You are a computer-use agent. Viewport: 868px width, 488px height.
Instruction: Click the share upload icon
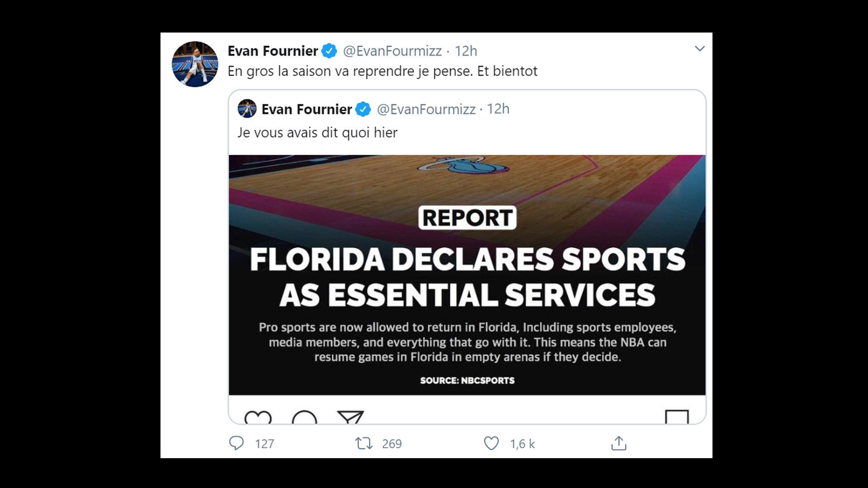(x=618, y=443)
